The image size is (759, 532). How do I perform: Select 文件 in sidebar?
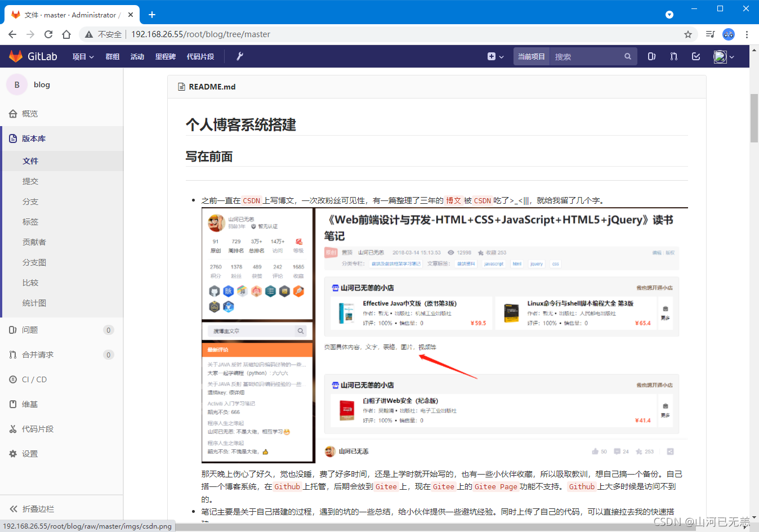(61, 161)
